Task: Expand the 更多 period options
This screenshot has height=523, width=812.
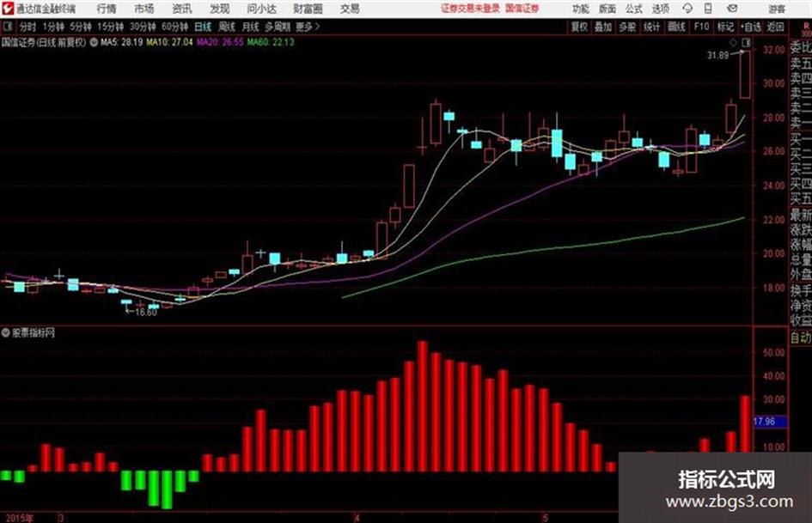Action: [307, 27]
